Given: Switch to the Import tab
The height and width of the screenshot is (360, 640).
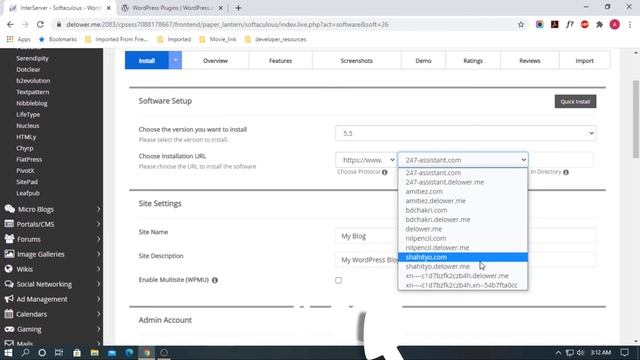Looking at the screenshot, I should pyautogui.click(x=584, y=60).
